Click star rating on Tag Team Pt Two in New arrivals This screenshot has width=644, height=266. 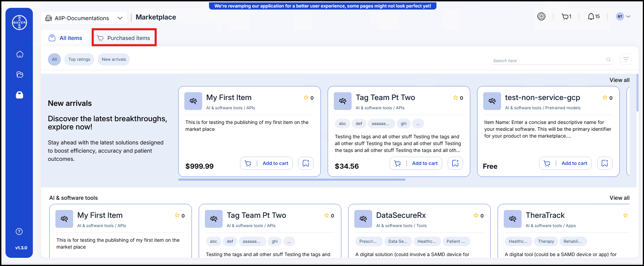coord(456,98)
